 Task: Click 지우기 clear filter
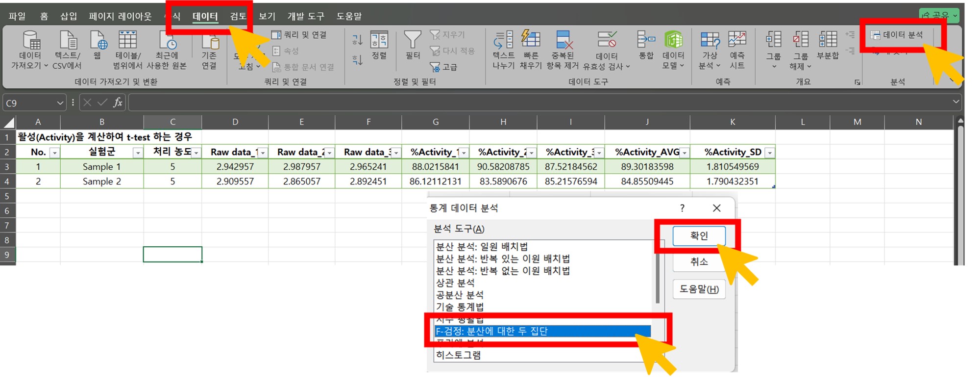(447, 35)
